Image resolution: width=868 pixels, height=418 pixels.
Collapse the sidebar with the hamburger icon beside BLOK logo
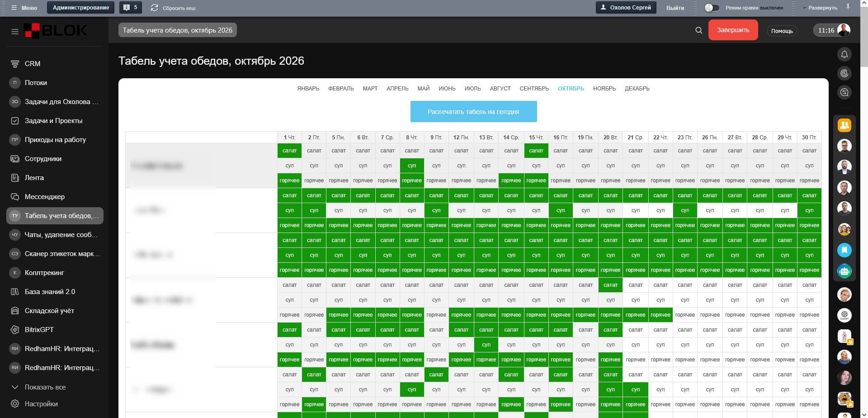click(x=15, y=32)
